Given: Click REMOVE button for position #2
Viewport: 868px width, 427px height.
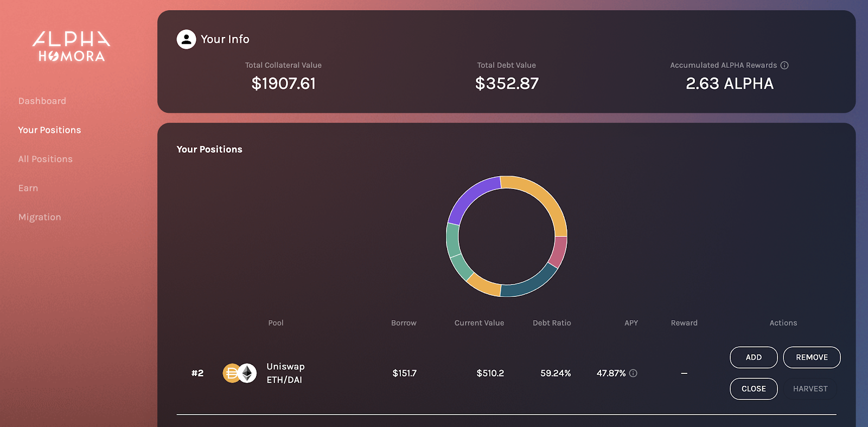Looking at the screenshot, I should pyautogui.click(x=812, y=357).
